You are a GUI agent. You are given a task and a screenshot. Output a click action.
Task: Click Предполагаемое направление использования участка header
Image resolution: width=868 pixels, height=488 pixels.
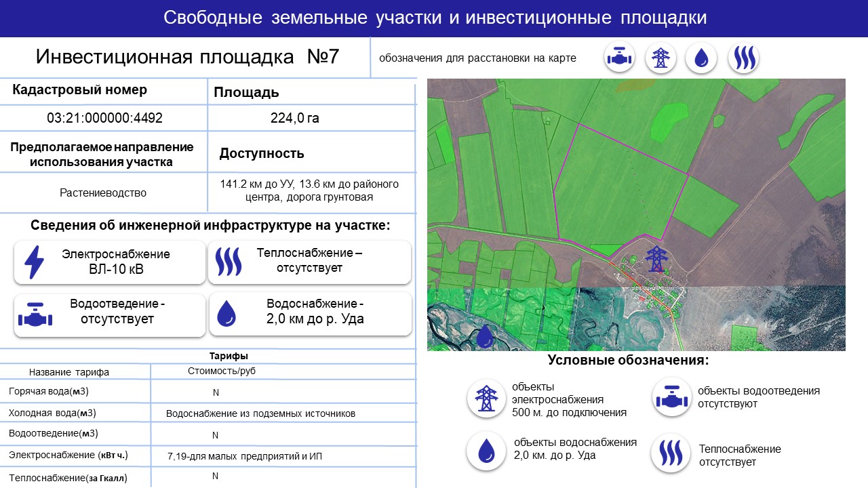[102, 155]
